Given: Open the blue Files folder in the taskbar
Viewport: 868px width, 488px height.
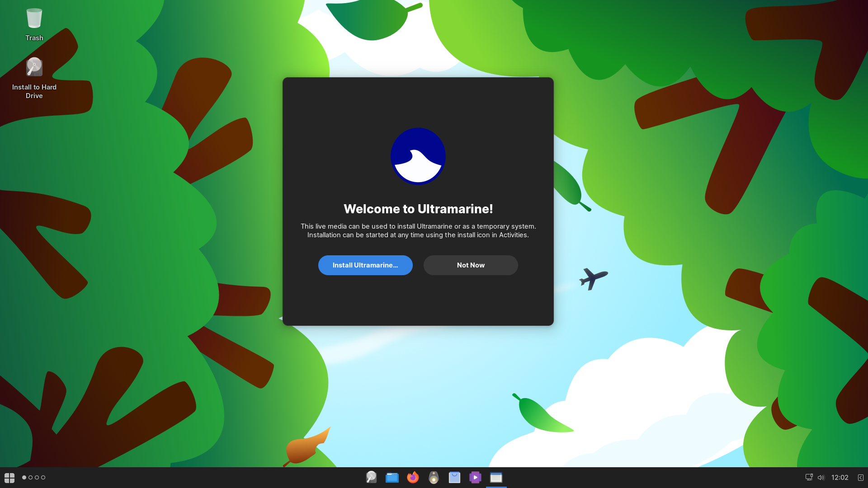Looking at the screenshot, I should pos(392,477).
